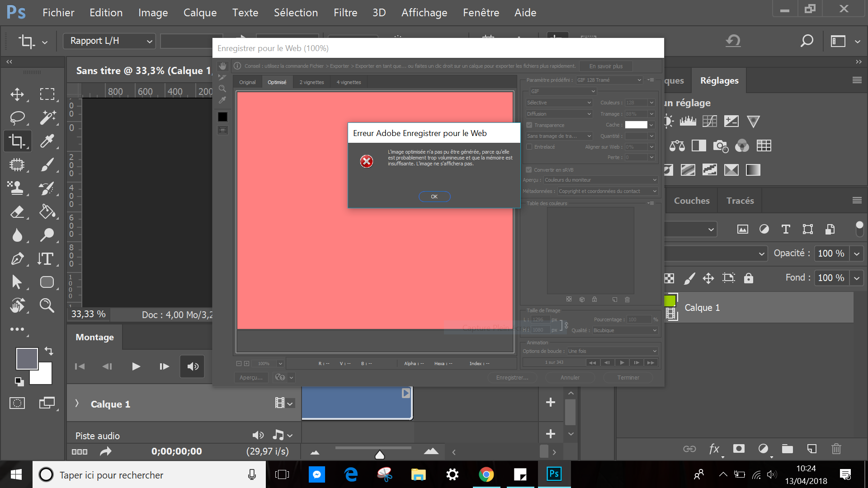Viewport: 868px width, 488px height.
Task: Select the Paint Bucket tool
Action: point(47,211)
